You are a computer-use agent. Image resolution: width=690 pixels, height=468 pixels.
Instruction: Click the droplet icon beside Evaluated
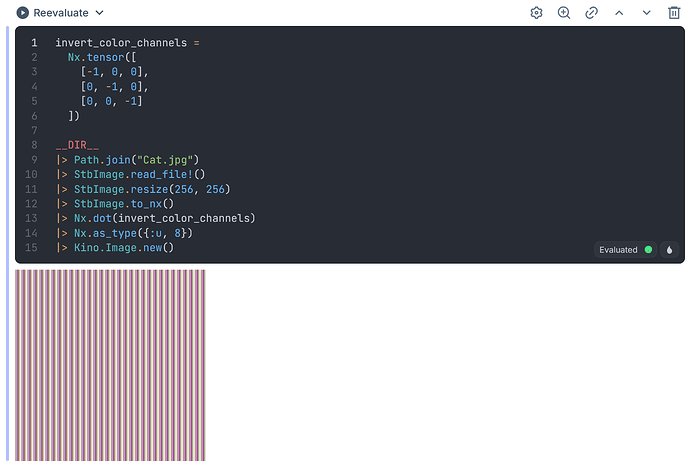click(x=669, y=249)
